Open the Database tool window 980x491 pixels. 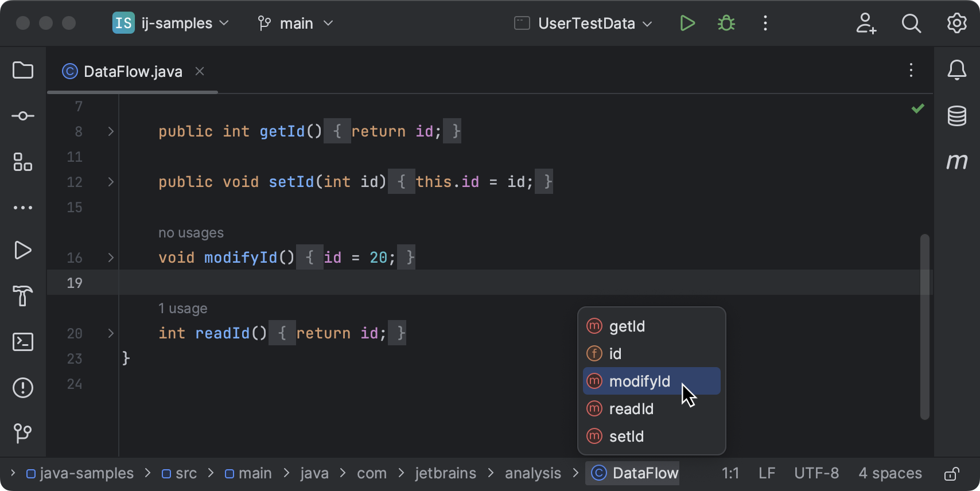point(956,116)
